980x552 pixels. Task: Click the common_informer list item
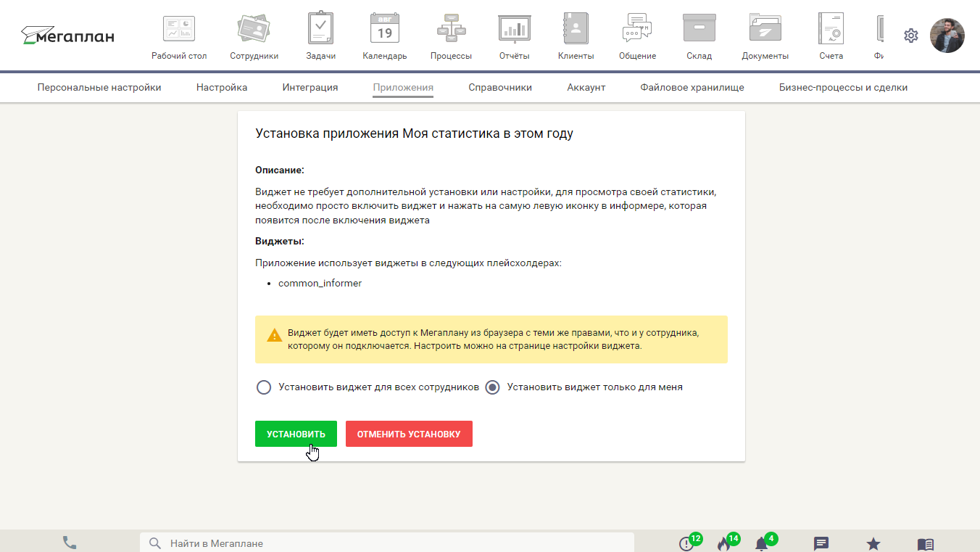click(320, 283)
